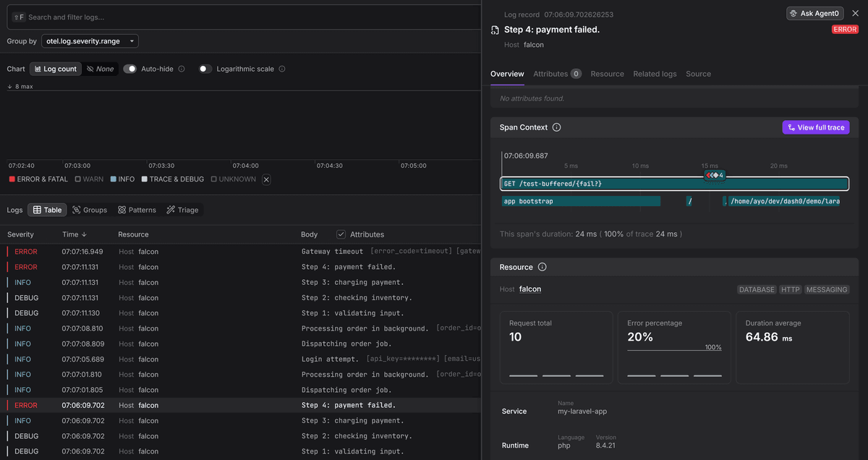This screenshot has height=460, width=868.
Task: Open the 07:06:09.702 Step 2 checking inventory row
Action: pyautogui.click(x=240, y=436)
